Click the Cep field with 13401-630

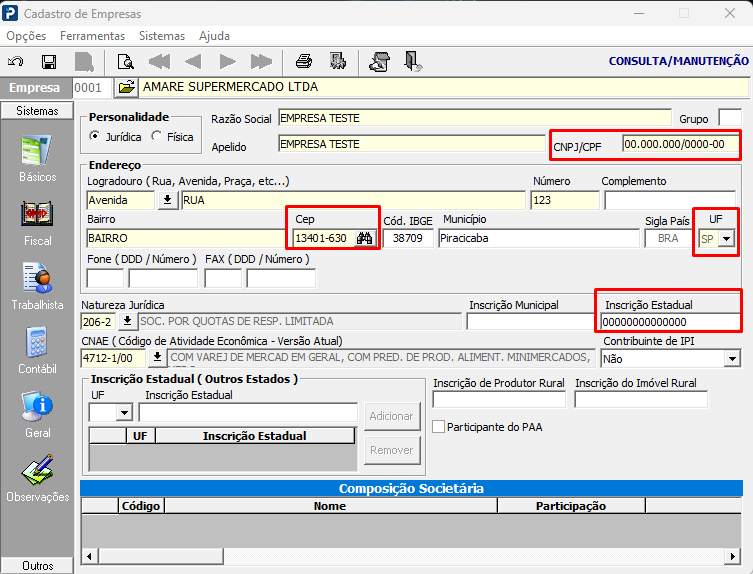324,238
